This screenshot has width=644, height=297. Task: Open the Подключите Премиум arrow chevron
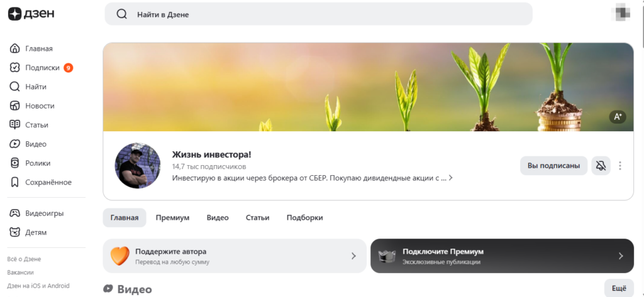[621, 256]
